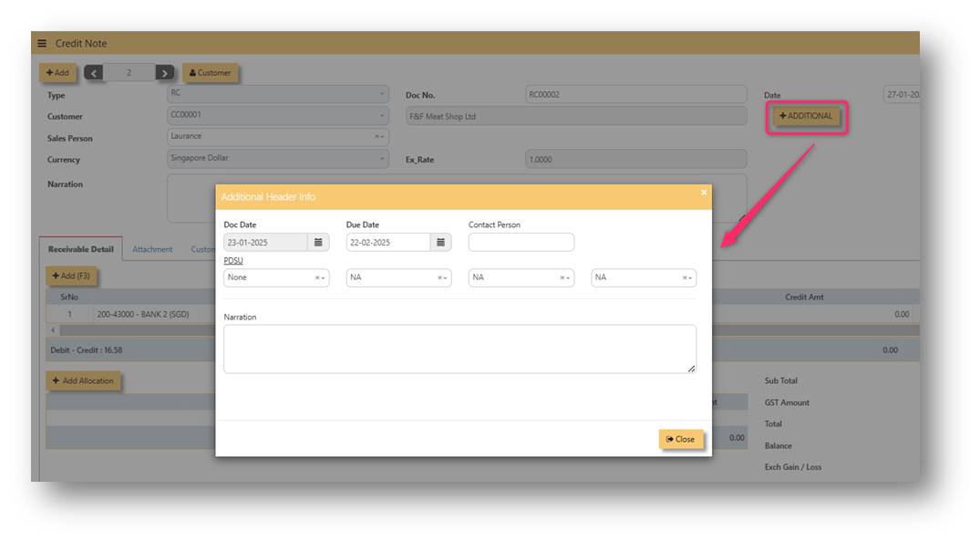Switch to the Attachment tab
Viewport: 980px width, 542px height.
pyautogui.click(x=152, y=249)
